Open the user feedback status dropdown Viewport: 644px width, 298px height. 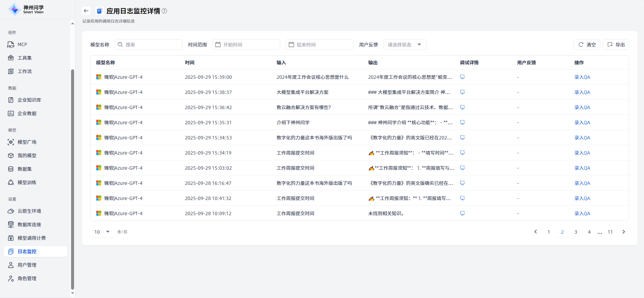coord(405,44)
